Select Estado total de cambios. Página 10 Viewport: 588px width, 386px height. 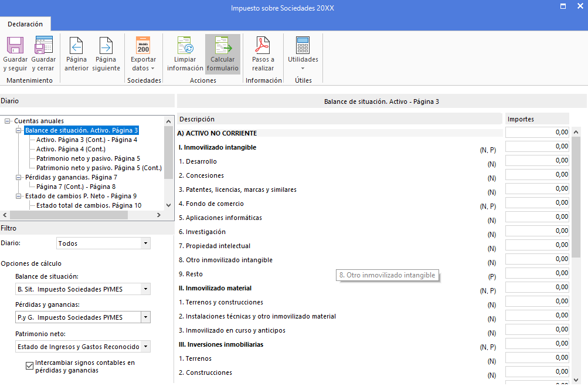coord(89,205)
